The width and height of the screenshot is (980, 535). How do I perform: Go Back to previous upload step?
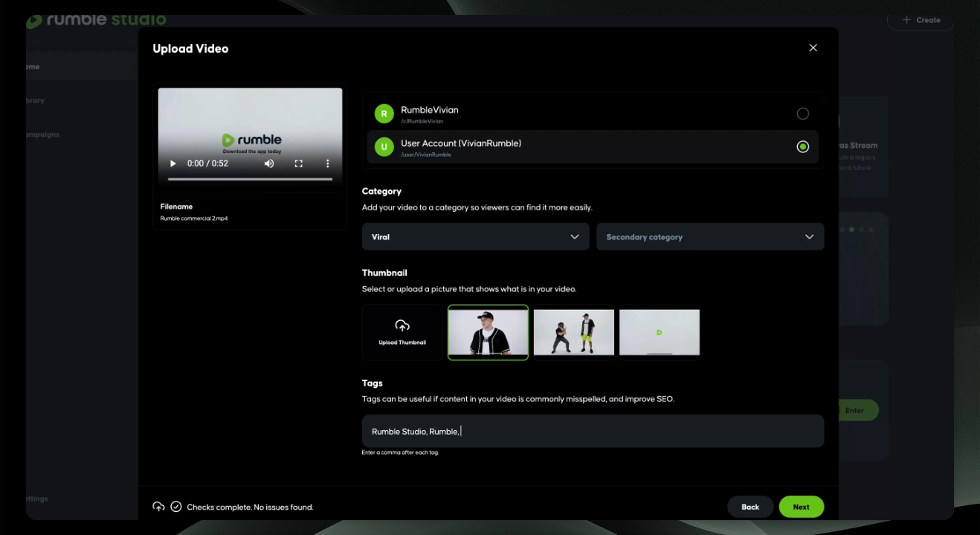[x=750, y=507]
